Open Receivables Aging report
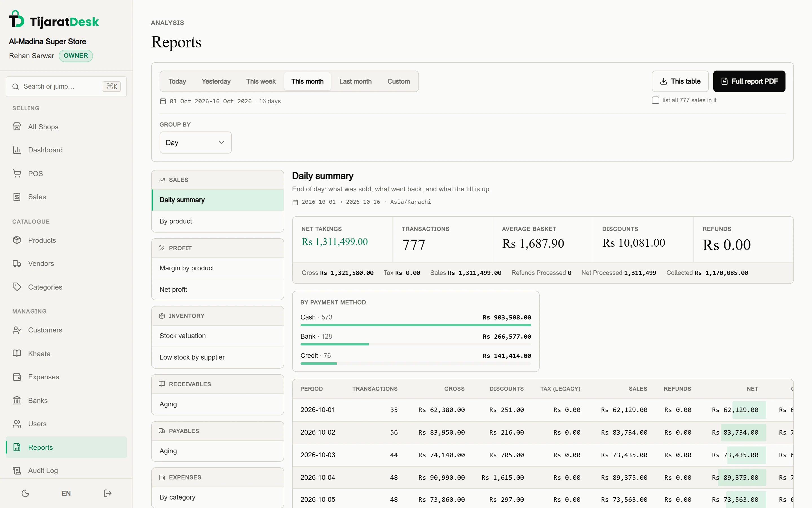812x508 pixels. pos(218,404)
